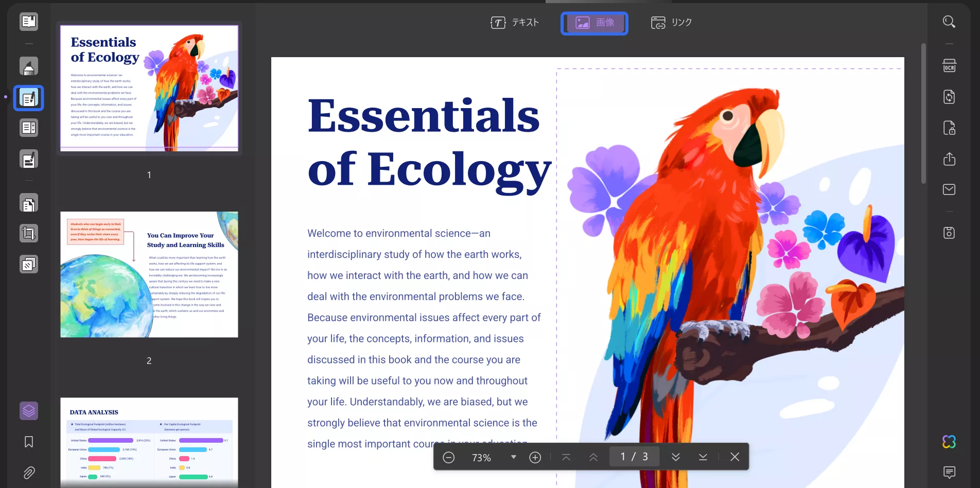Switch to the テキスト edit tab
The width and height of the screenshot is (980, 488).
(515, 23)
